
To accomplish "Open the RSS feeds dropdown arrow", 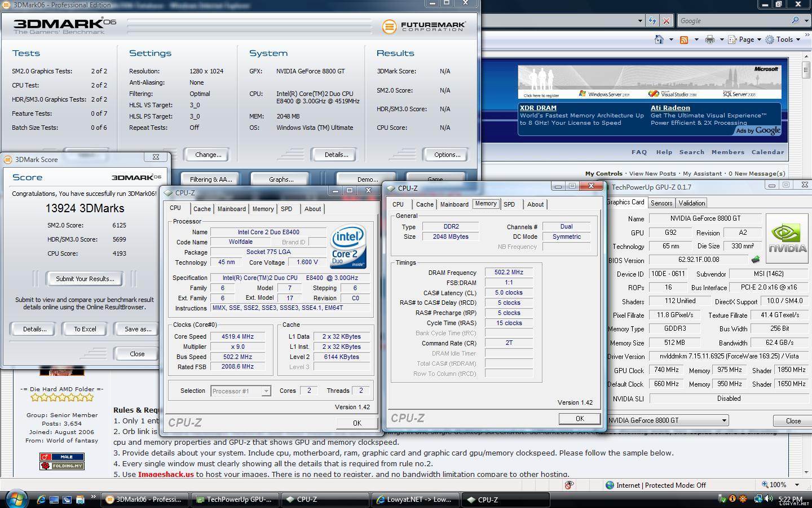I will (696, 40).
